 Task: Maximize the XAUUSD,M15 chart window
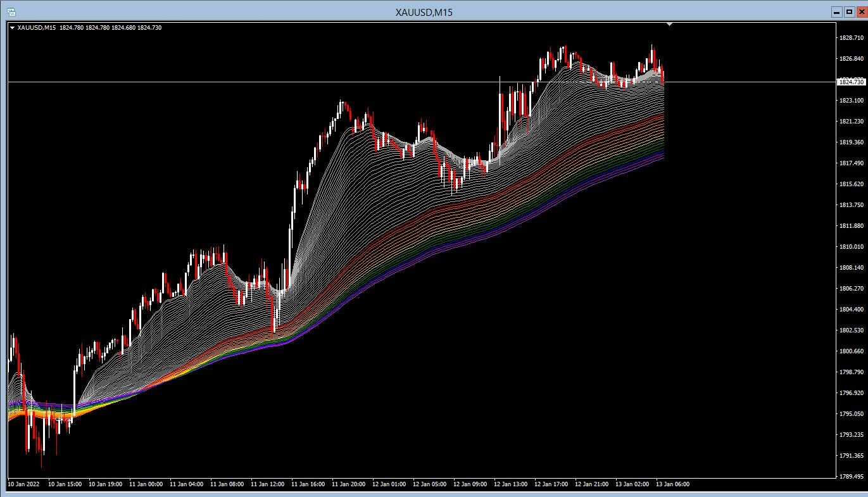click(x=849, y=11)
